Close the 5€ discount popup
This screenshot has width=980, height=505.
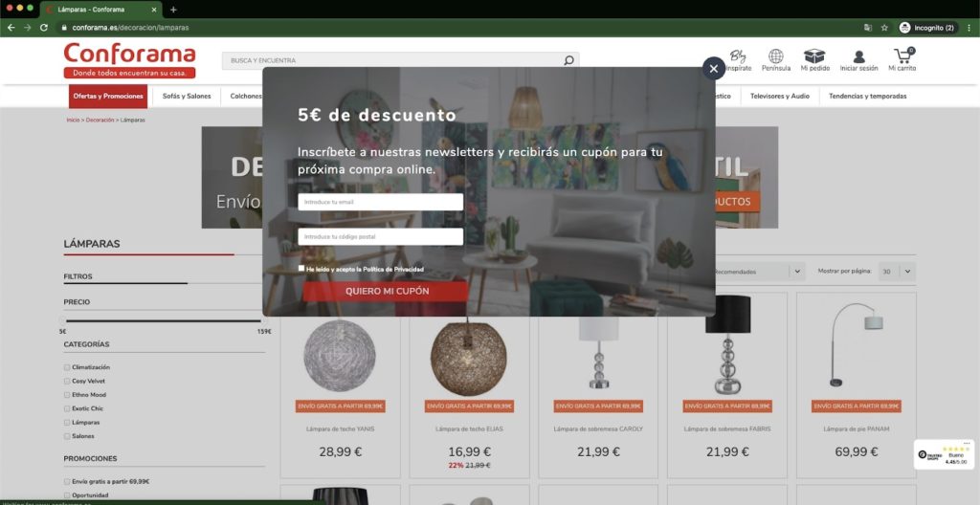click(713, 69)
